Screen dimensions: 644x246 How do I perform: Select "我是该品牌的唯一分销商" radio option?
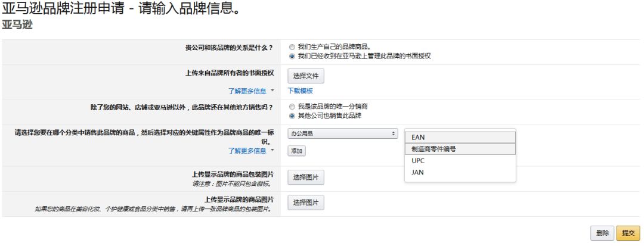point(292,107)
